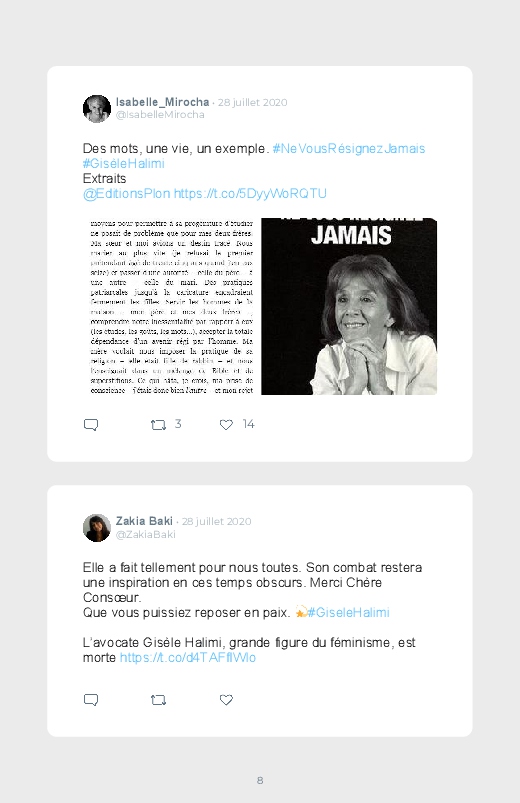Follow the https://t.co/5DyyWoRQTU link
520x803 pixels.
(x=250, y=194)
